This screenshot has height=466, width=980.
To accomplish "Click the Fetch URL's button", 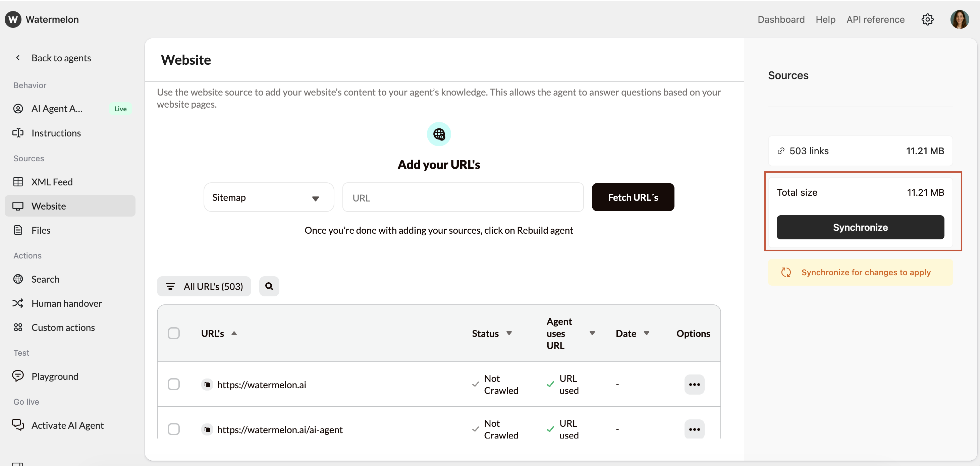I will coord(633,197).
